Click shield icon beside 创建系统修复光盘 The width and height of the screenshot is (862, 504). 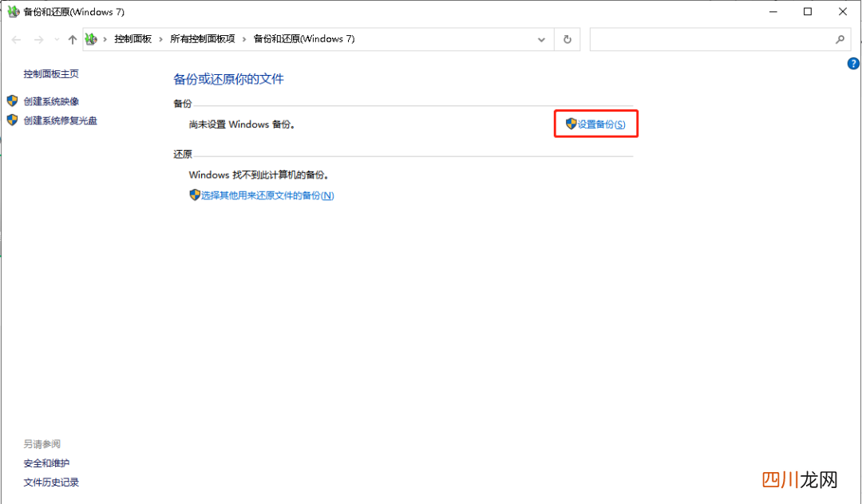tap(12, 120)
